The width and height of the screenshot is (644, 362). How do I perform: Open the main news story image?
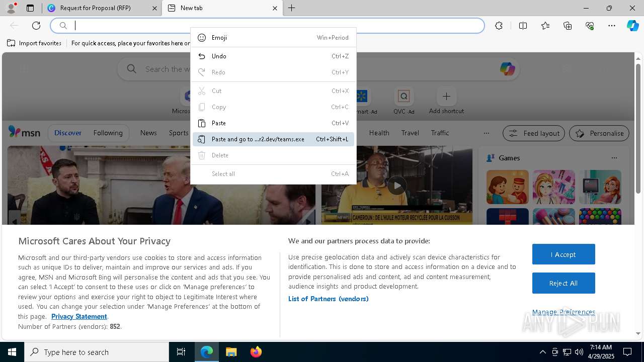162,186
